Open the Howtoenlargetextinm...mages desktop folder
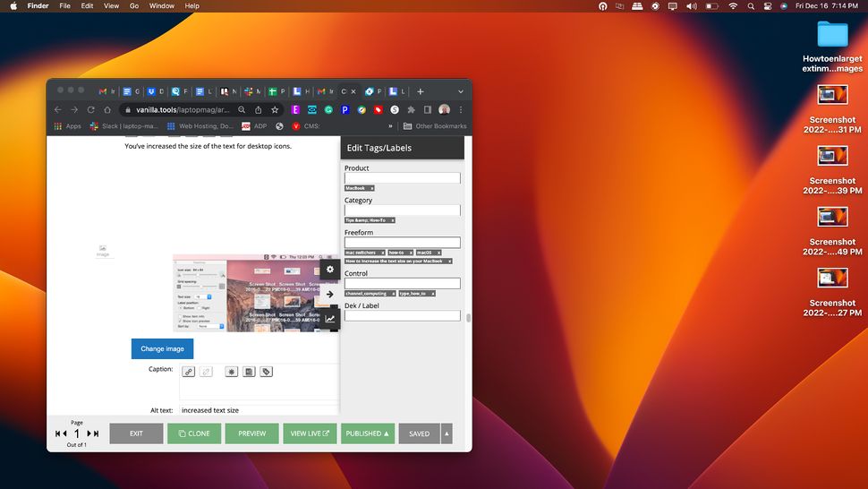 coord(832,47)
